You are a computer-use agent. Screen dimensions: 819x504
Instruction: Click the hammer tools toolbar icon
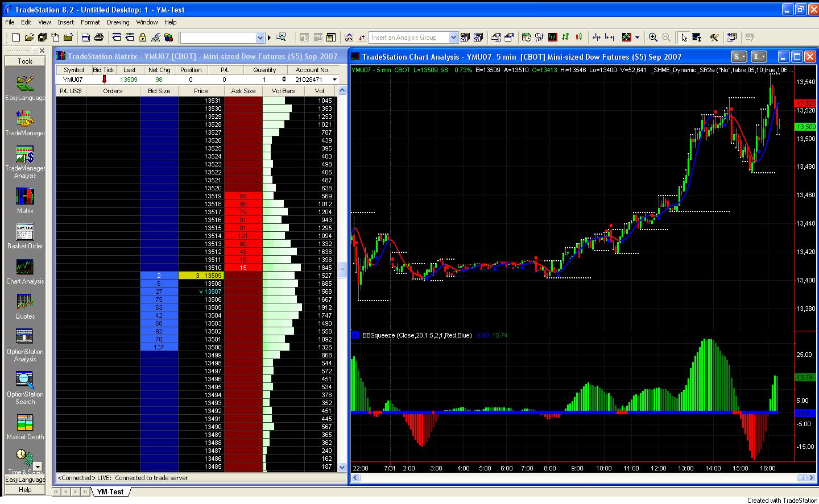coord(714,38)
